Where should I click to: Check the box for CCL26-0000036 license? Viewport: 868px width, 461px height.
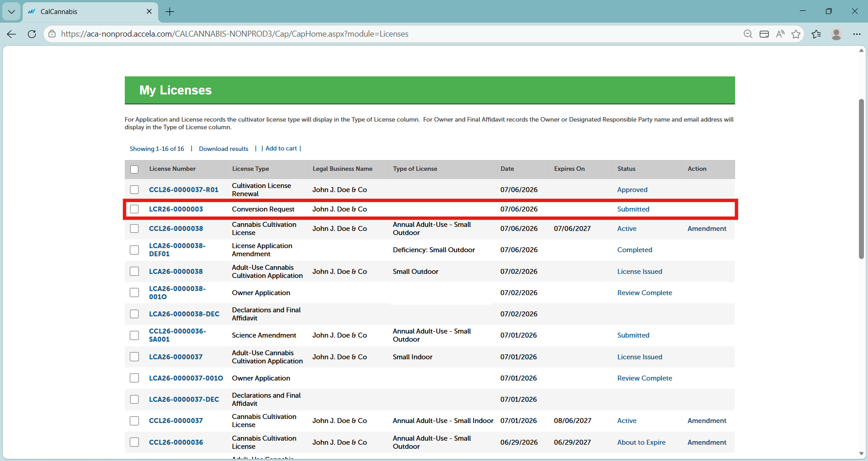coord(134,442)
